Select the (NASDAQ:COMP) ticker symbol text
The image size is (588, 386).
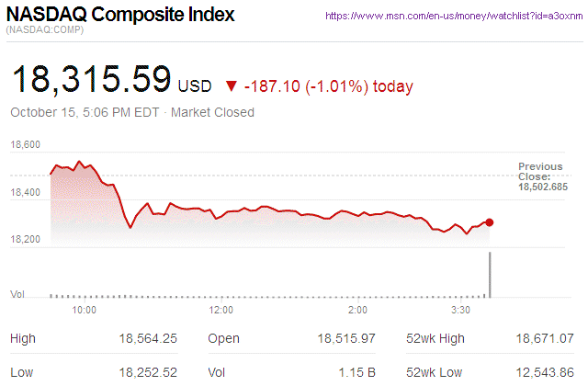tap(45, 32)
